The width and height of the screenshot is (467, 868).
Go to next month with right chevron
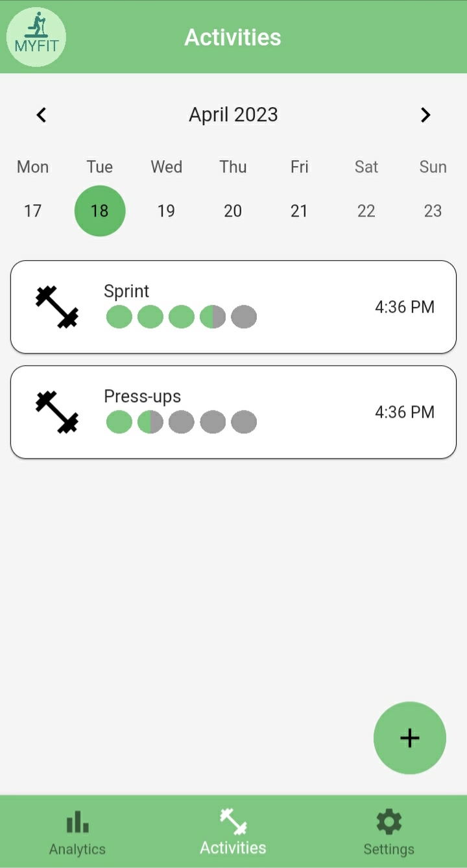425,115
